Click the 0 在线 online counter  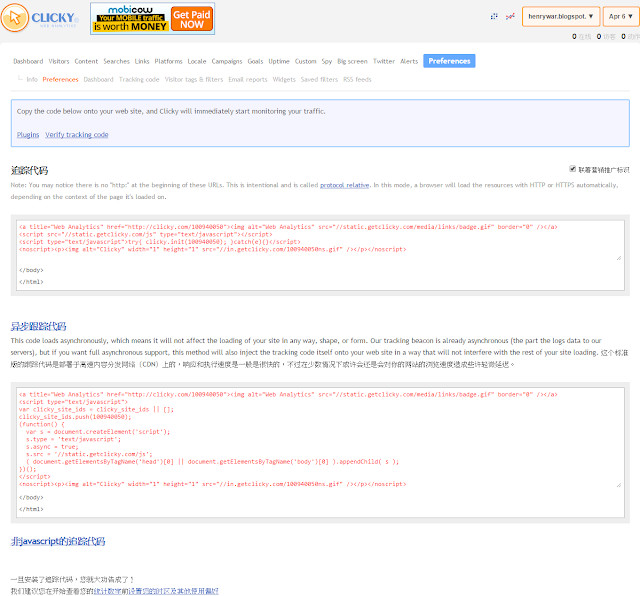(582, 37)
